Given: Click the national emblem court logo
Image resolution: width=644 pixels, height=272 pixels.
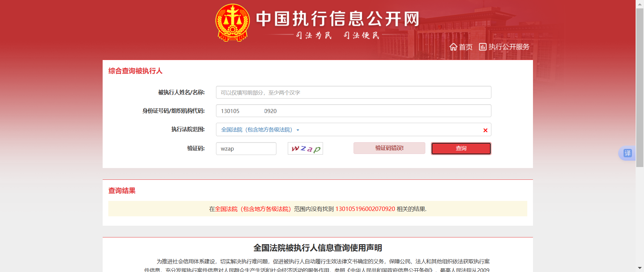Looking at the screenshot, I should (x=232, y=22).
